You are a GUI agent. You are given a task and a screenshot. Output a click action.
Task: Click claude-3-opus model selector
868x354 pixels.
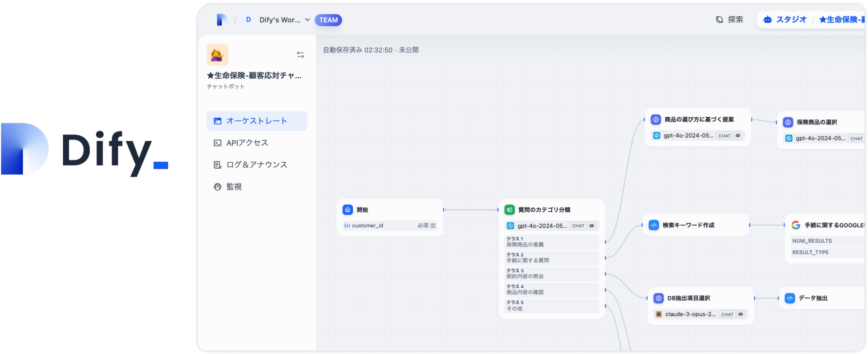click(700, 314)
